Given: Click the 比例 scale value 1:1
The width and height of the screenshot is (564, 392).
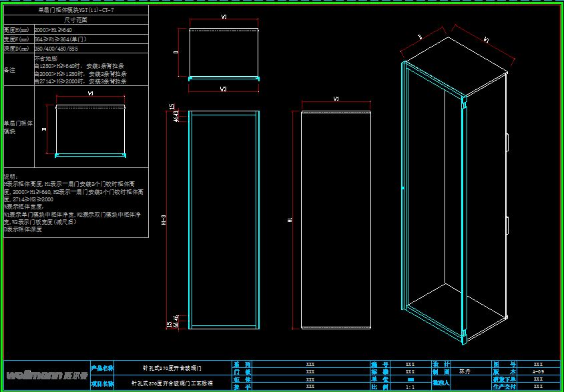Looking at the screenshot, I should [x=410, y=386].
